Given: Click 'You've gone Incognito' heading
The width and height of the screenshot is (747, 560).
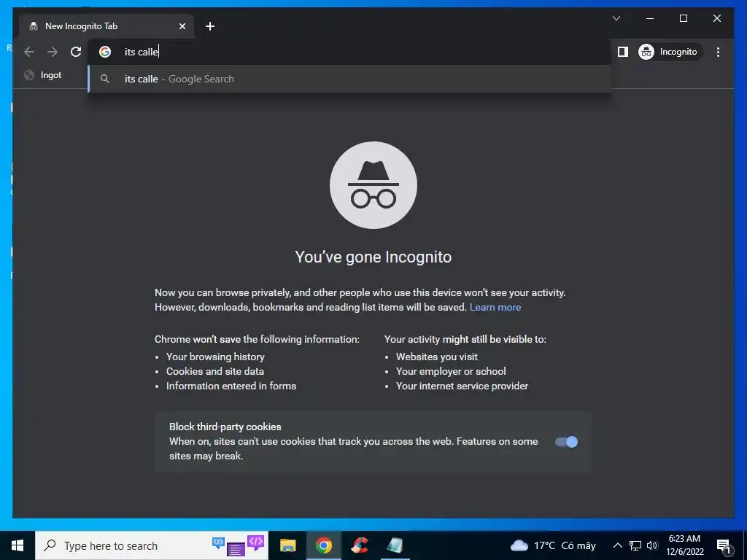Looking at the screenshot, I should (x=373, y=257).
